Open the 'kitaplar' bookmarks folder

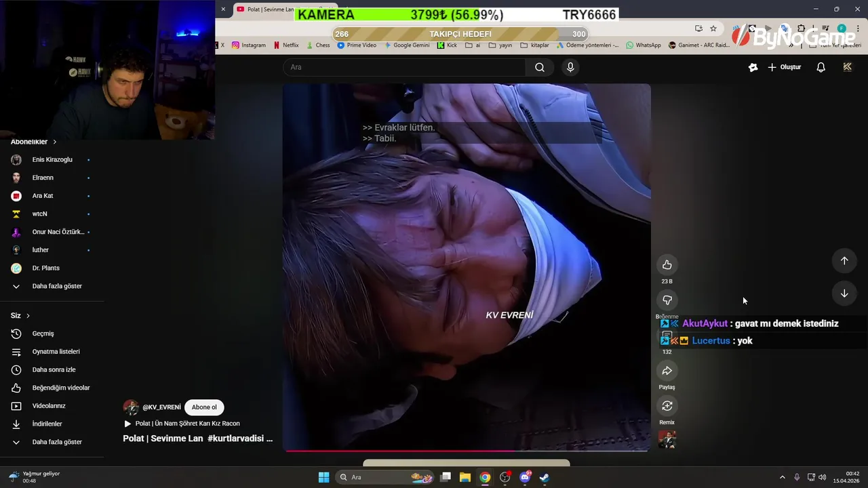[534, 45]
